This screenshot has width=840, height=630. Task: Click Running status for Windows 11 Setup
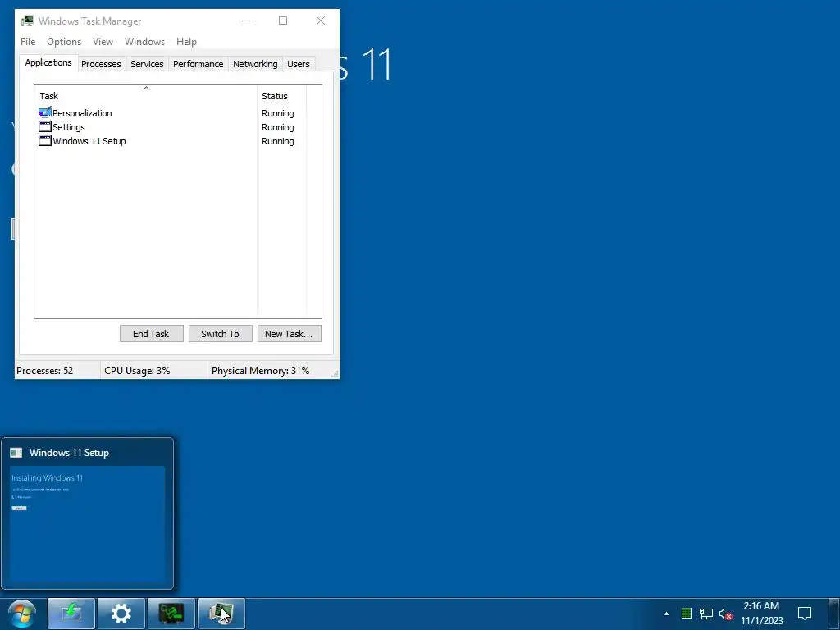click(x=277, y=141)
